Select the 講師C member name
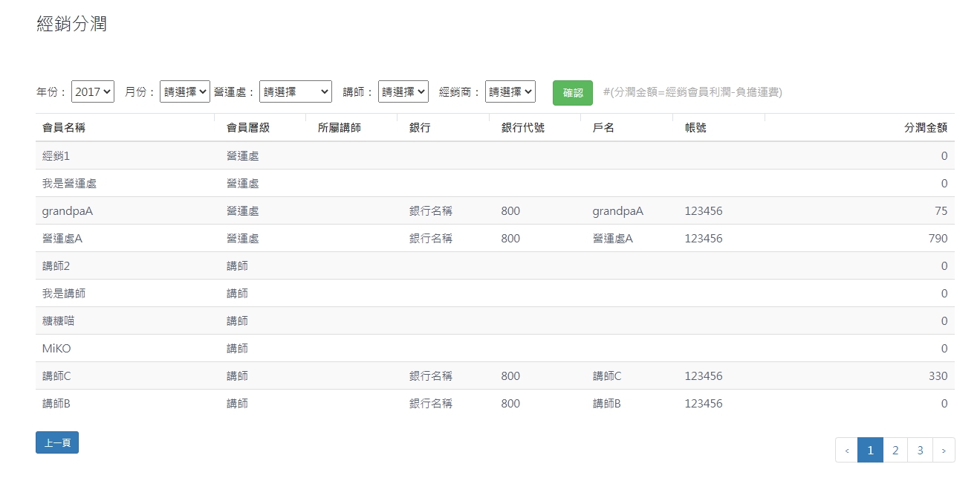The width and height of the screenshot is (980, 493). 56,376
